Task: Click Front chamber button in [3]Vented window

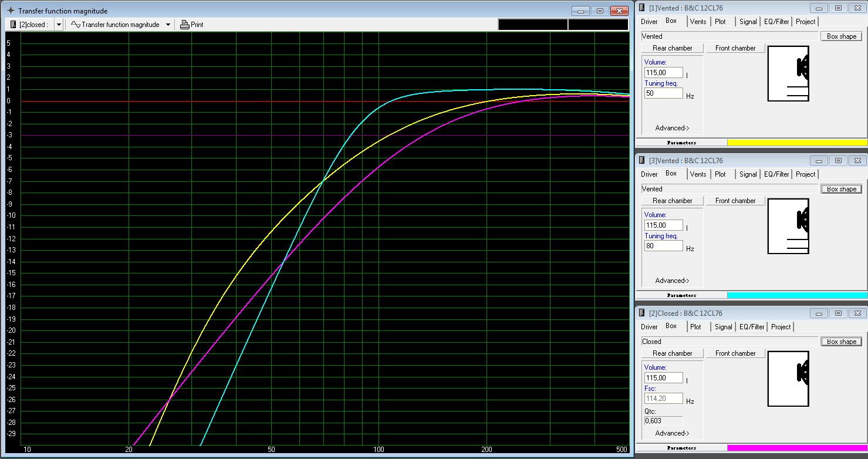Action: (x=735, y=201)
